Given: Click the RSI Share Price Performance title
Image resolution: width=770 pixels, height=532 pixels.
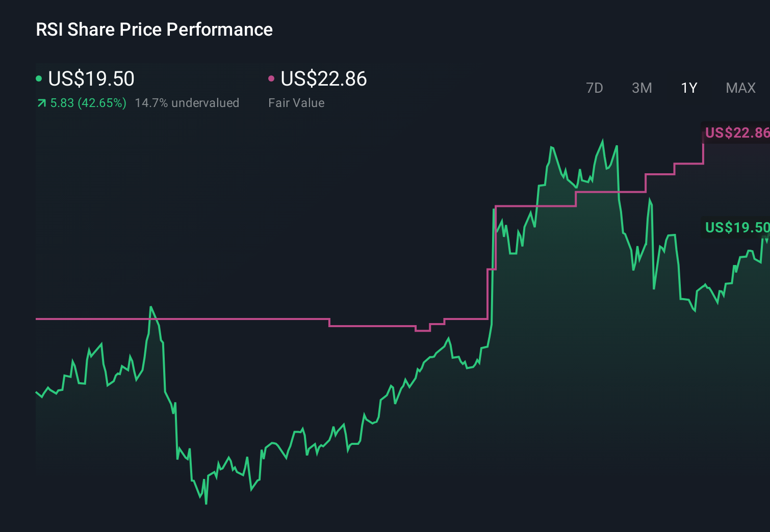Looking at the screenshot, I should [x=154, y=30].
